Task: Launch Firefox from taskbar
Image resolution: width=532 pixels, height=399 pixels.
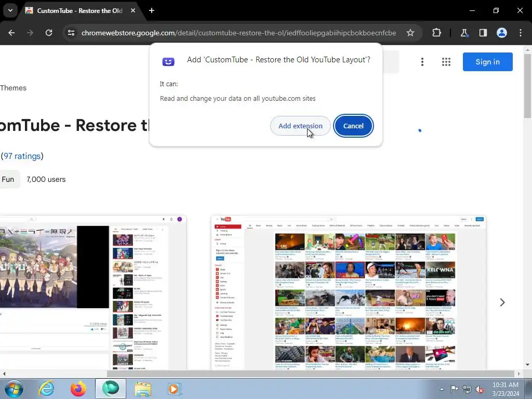Action: [x=78, y=389]
